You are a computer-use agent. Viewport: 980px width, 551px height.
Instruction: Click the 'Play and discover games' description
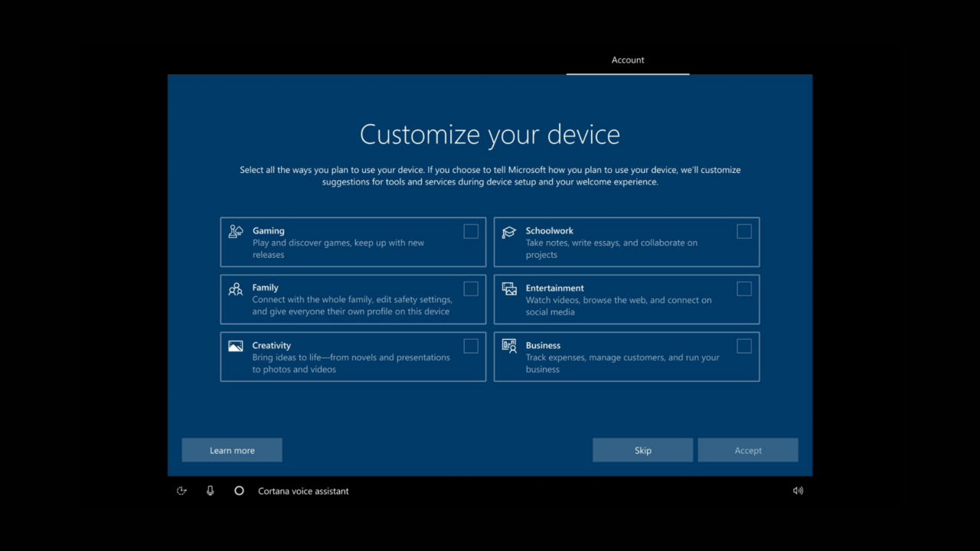[x=338, y=249]
